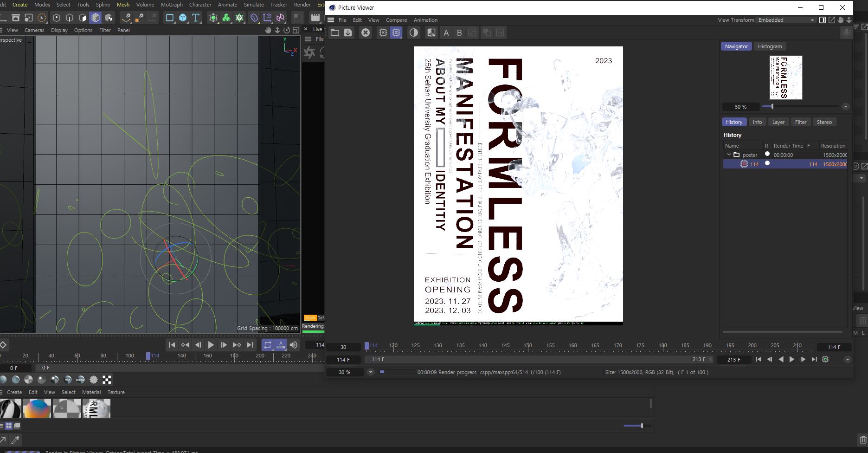Open the zoom percent dropdown at bottom

pos(370,372)
